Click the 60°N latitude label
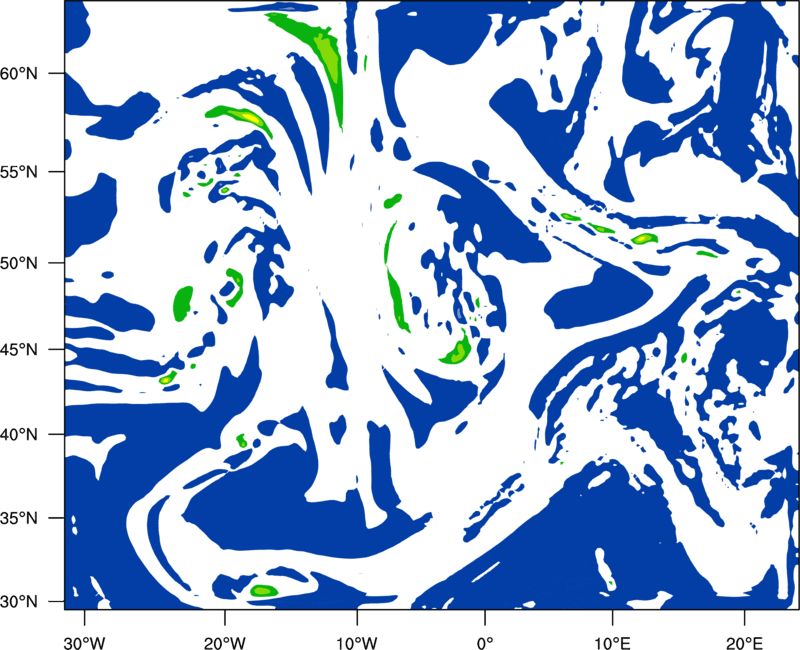 pos(19,73)
